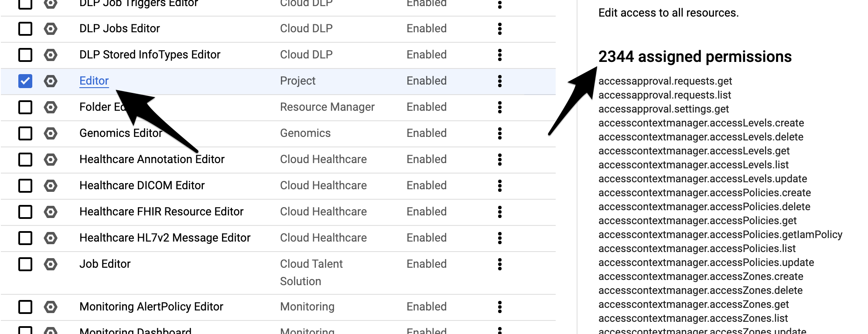Viewport: 868px width, 334px height.
Task: Select the Healthcare HL7v2 Message Editor checkbox
Action: (25, 238)
